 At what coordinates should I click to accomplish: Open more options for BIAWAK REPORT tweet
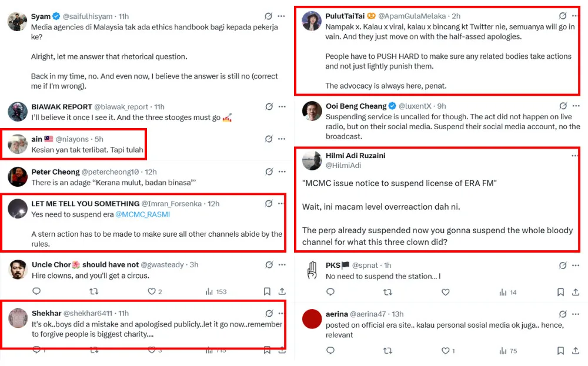(x=282, y=107)
